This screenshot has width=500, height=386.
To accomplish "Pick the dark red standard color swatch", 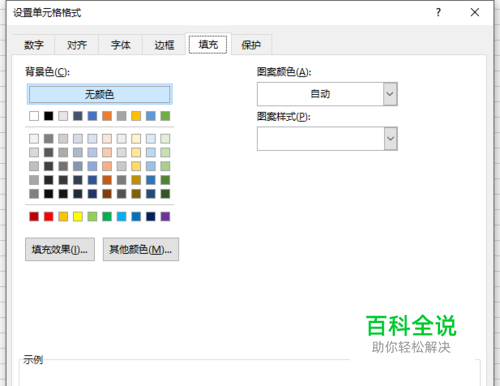I will coord(34,217).
